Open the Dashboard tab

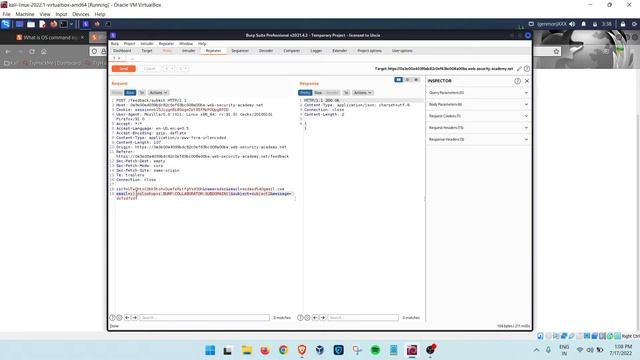[x=122, y=51]
